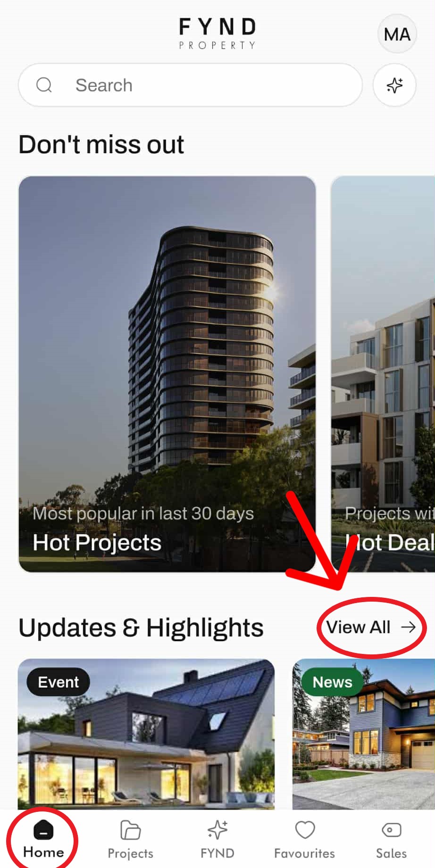Image resolution: width=435 pixels, height=868 pixels.
Task: Select the Home icon in bottom bar
Action: (x=43, y=830)
